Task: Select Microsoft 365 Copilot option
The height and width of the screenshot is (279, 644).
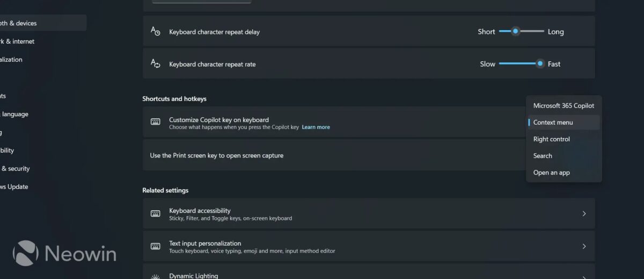Action: pos(563,106)
